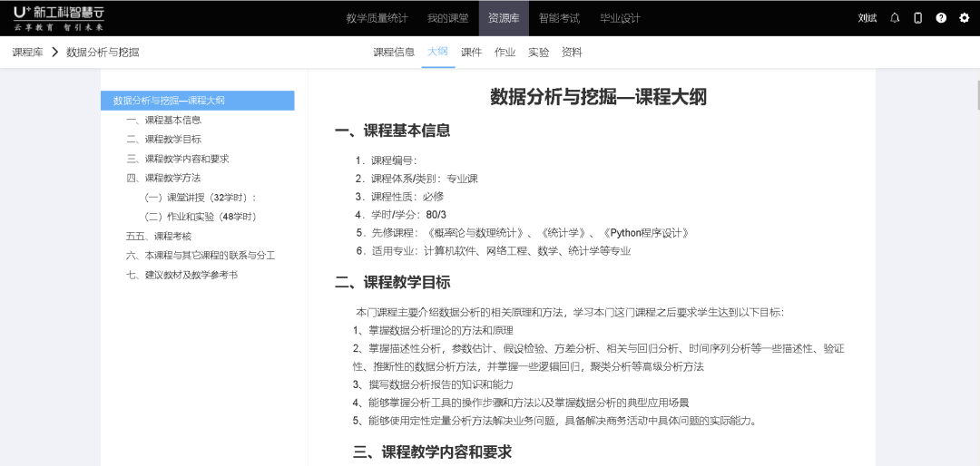Open the settings gear icon
Screen dimensions: 980x466
(964, 18)
